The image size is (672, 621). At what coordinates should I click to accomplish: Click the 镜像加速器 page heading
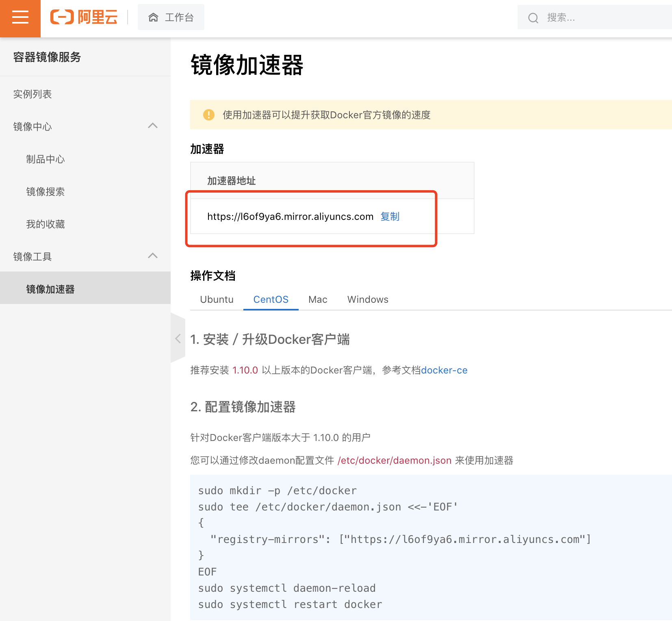247,65
